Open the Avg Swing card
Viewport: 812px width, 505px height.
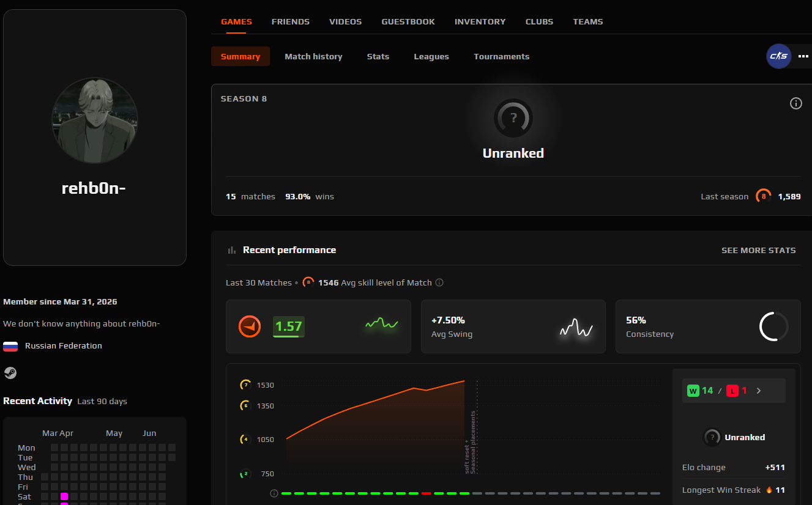tap(513, 326)
